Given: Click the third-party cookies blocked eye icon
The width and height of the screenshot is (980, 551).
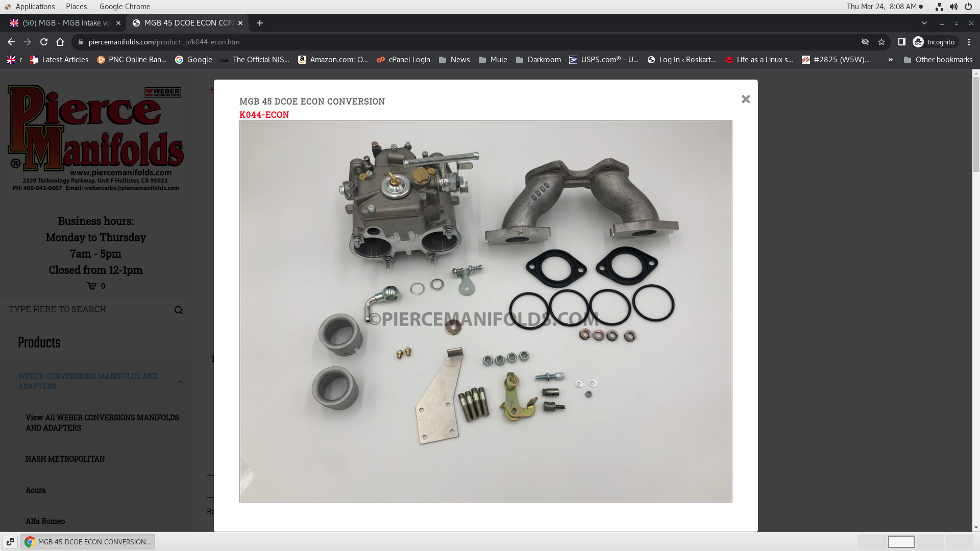Looking at the screenshot, I should tap(865, 42).
